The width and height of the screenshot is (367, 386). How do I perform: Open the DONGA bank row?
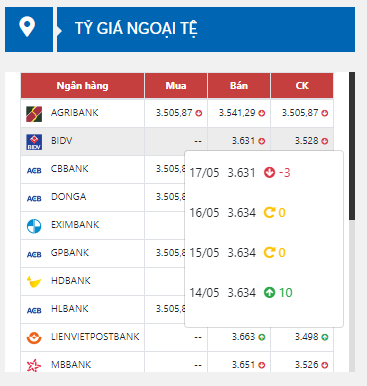(82, 197)
